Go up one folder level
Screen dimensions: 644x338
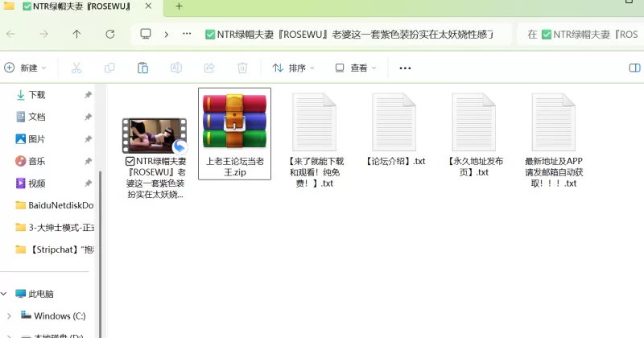coord(76,35)
